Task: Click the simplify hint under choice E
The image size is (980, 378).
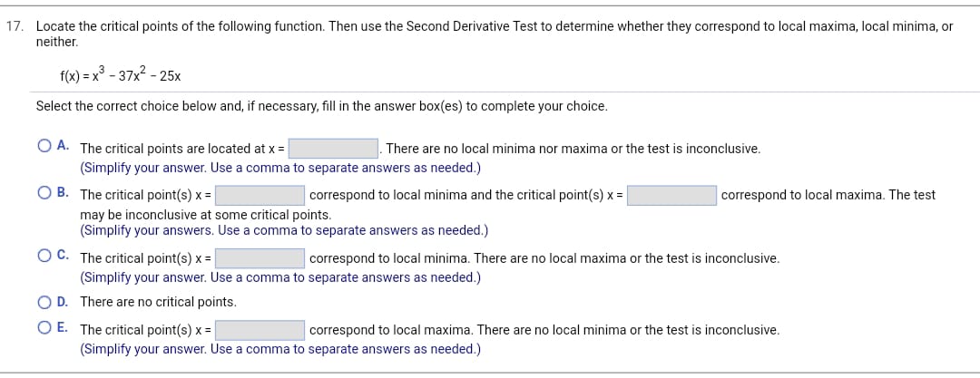Action: tap(280, 349)
